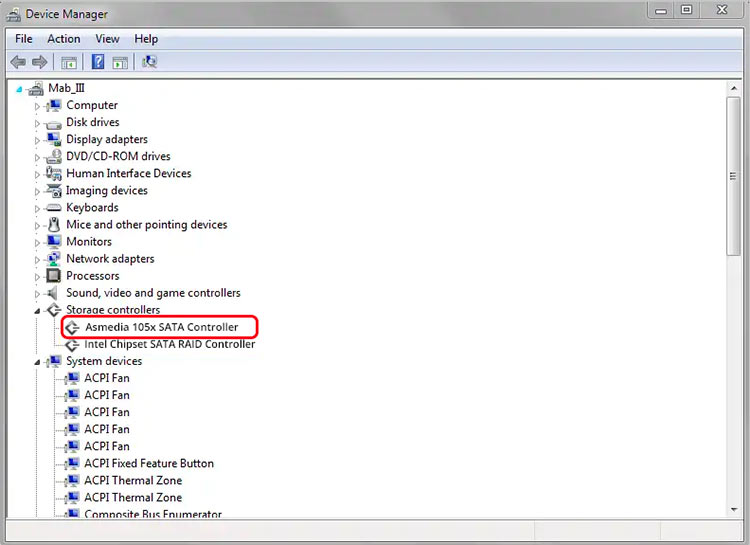Open the File menu
Screen dimensions: 750x545
tap(23, 39)
